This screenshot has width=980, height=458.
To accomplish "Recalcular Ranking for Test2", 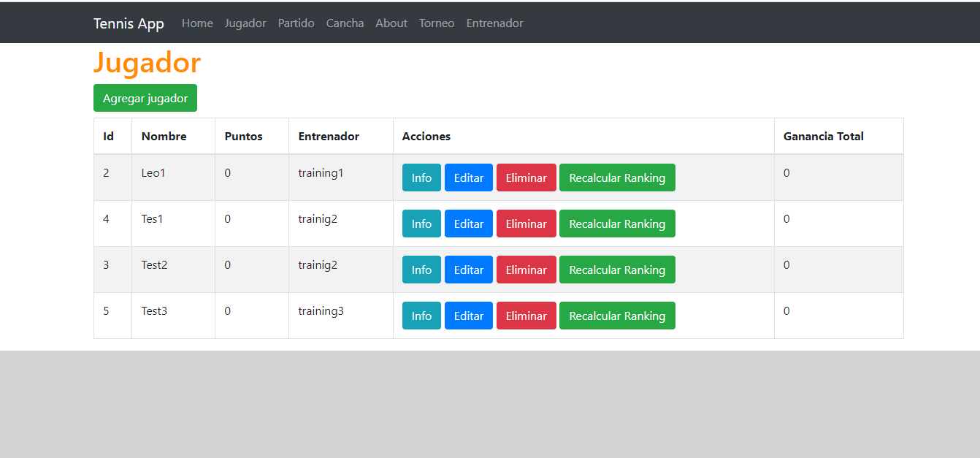I will [617, 270].
